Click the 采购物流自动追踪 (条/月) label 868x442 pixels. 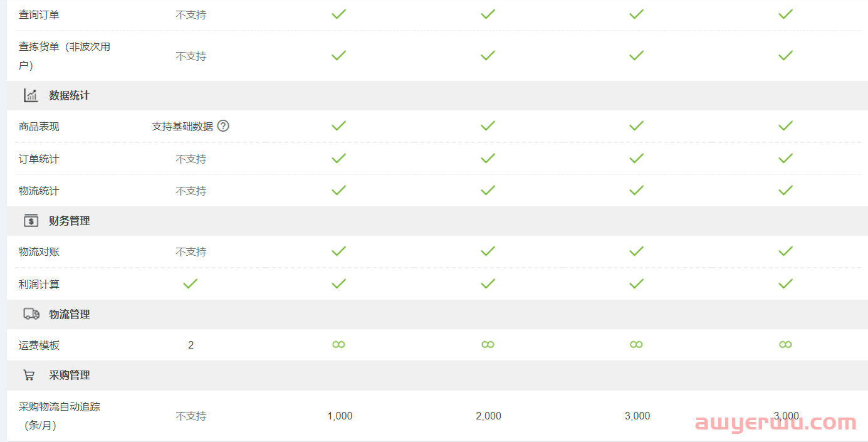(60, 416)
